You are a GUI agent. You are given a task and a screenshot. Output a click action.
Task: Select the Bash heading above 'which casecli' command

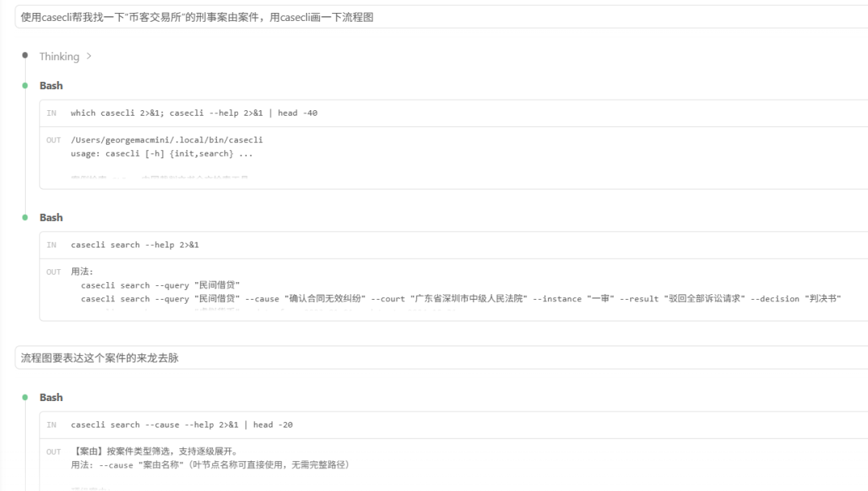point(51,86)
